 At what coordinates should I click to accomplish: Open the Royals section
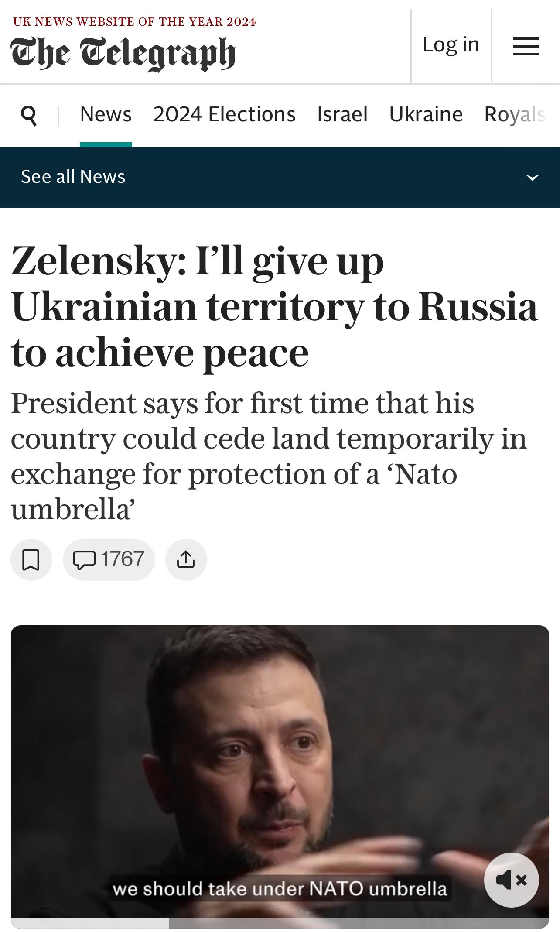tap(515, 114)
